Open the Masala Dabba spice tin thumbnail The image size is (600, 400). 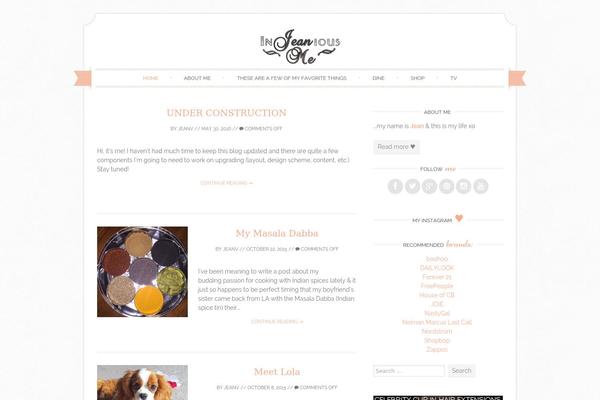[x=142, y=272]
